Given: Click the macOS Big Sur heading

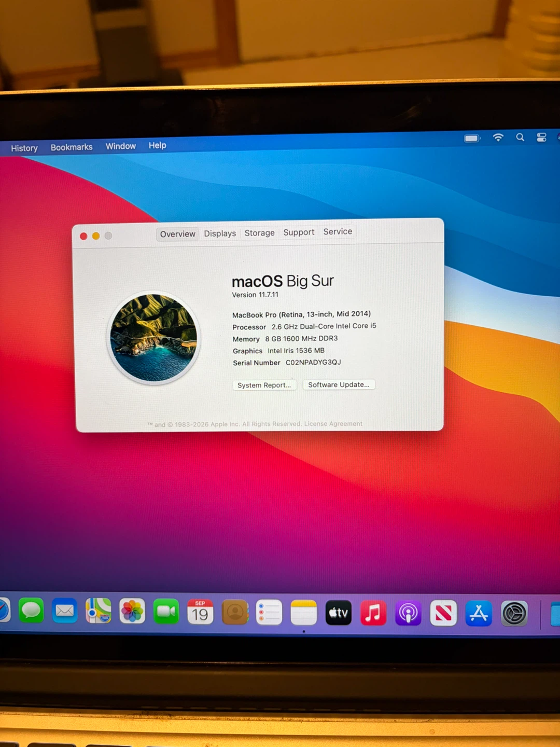Looking at the screenshot, I should click(283, 281).
